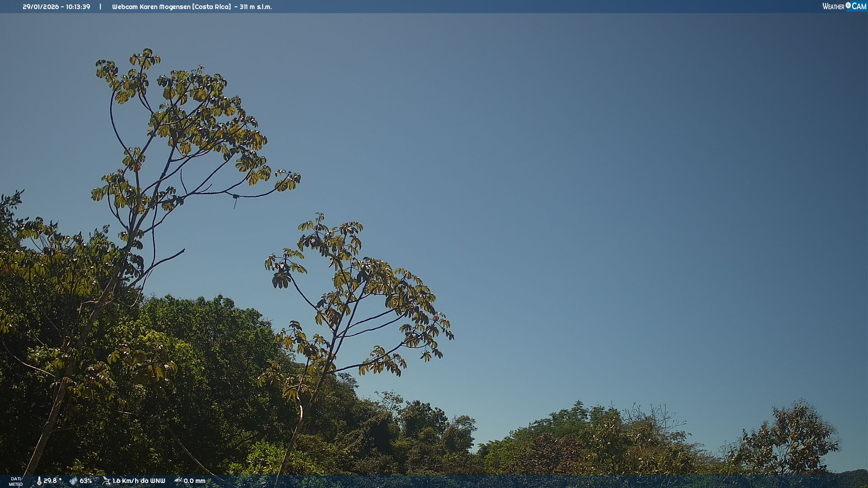Image resolution: width=868 pixels, height=488 pixels.
Task: Click the thermometer temperature icon
Action: (39, 481)
